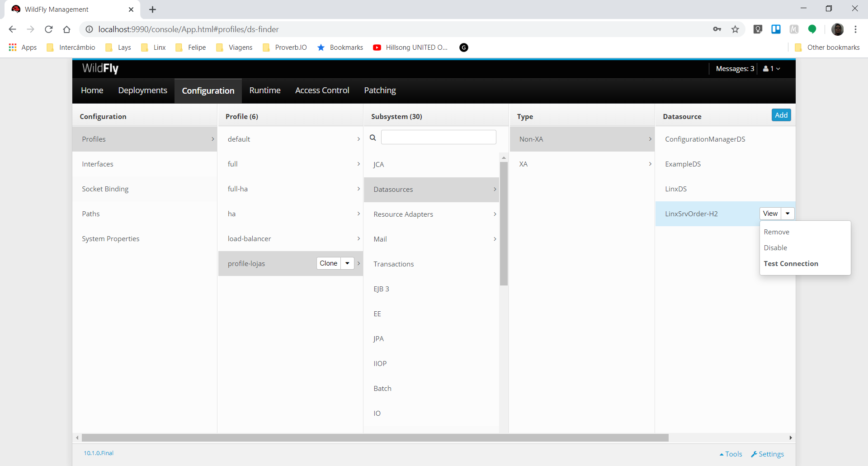Open the Viagens bookmark folder
868x466 pixels.
[x=234, y=48]
